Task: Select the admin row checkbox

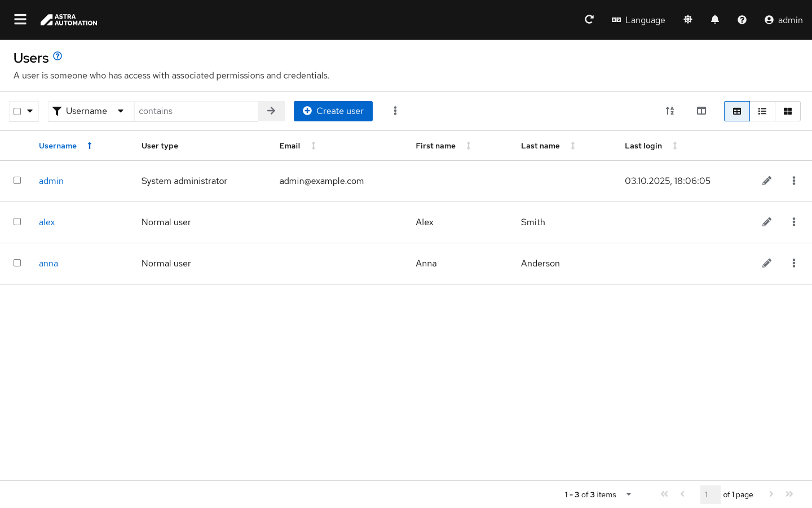Action: click(17, 181)
